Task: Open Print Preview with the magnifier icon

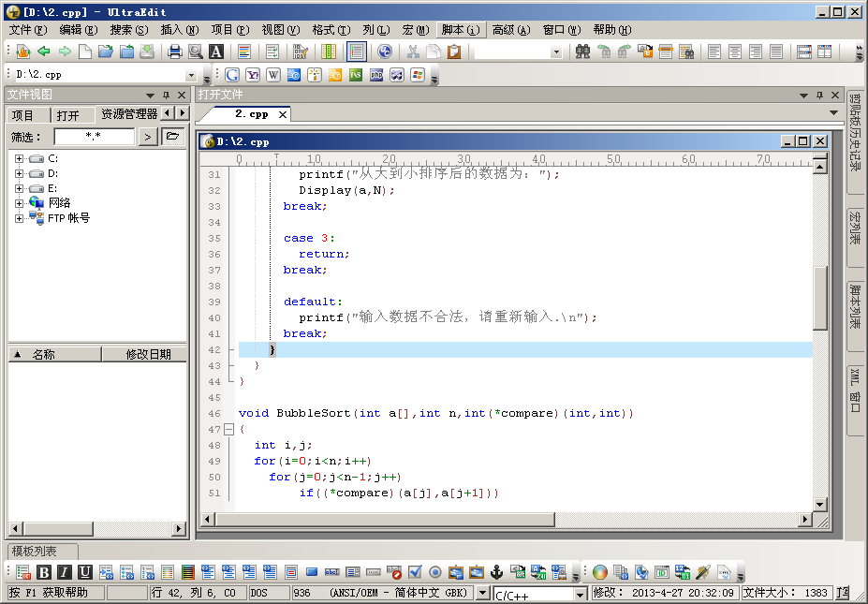Action: coord(196,52)
